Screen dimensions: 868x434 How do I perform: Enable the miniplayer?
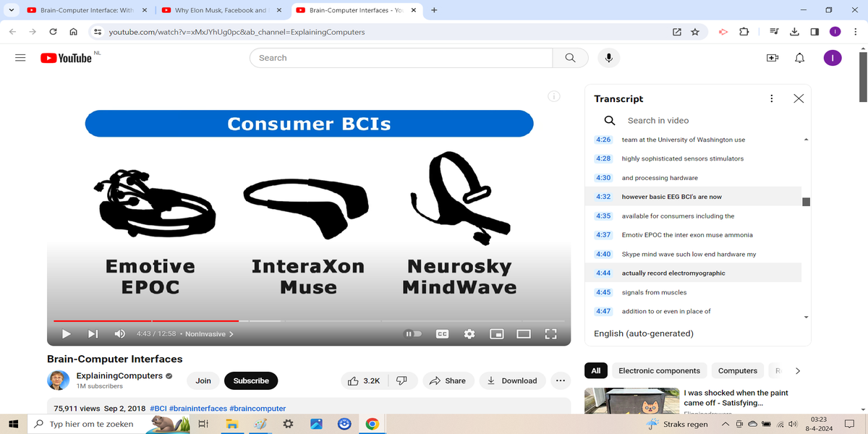(496, 333)
